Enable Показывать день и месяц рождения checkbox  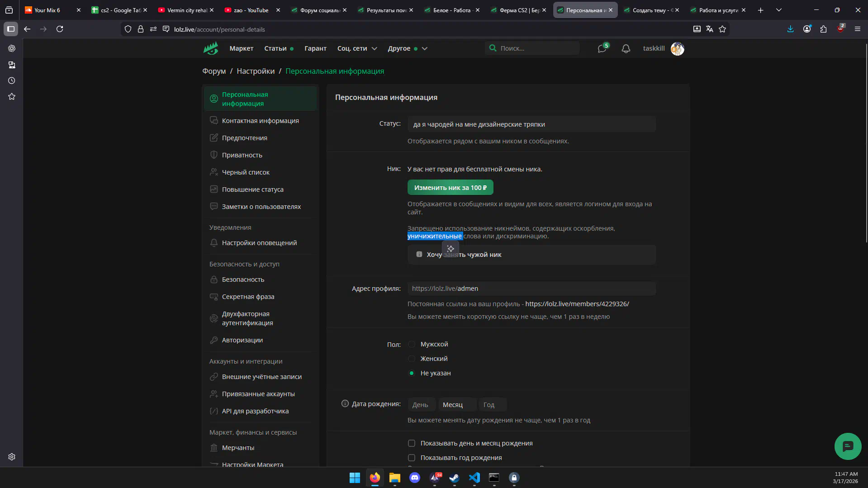point(412,443)
